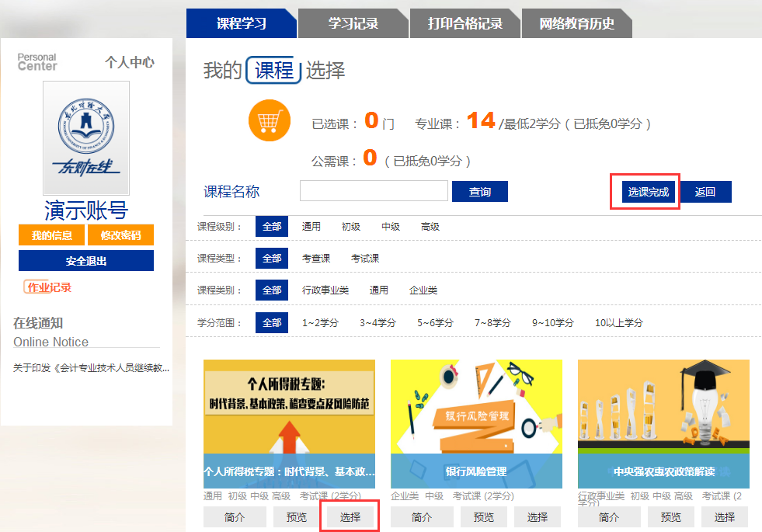
Task: Select the 个人所得税专题 course with 选择
Action: 350,517
